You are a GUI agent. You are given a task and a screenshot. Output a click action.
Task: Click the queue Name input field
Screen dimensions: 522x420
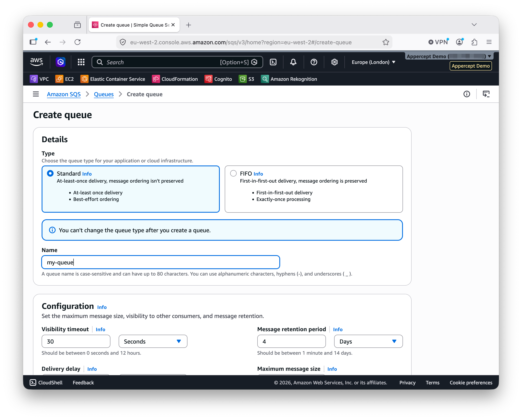click(x=161, y=262)
